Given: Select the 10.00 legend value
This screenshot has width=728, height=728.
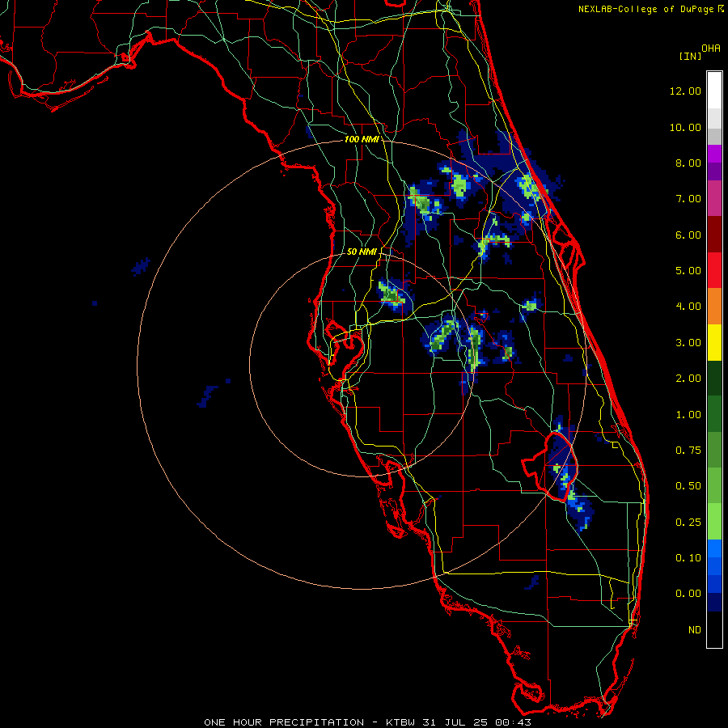Looking at the screenshot, I should tap(685, 127).
